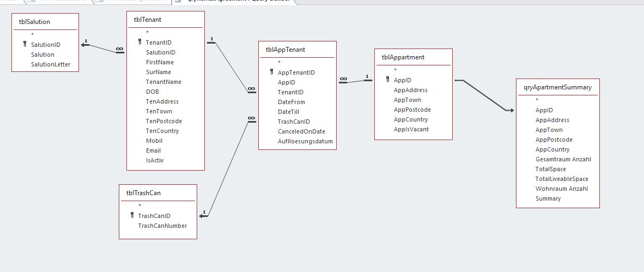Select AppID field in tblAppTenant

pyautogui.click(x=286, y=82)
